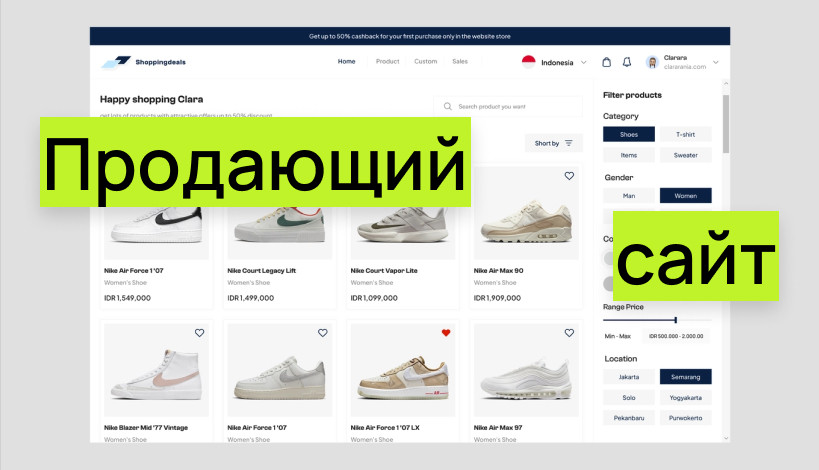Expand the Indonesia country dropdown
The height and width of the screenshot is (470, 819).
click(x=584, y=62)
